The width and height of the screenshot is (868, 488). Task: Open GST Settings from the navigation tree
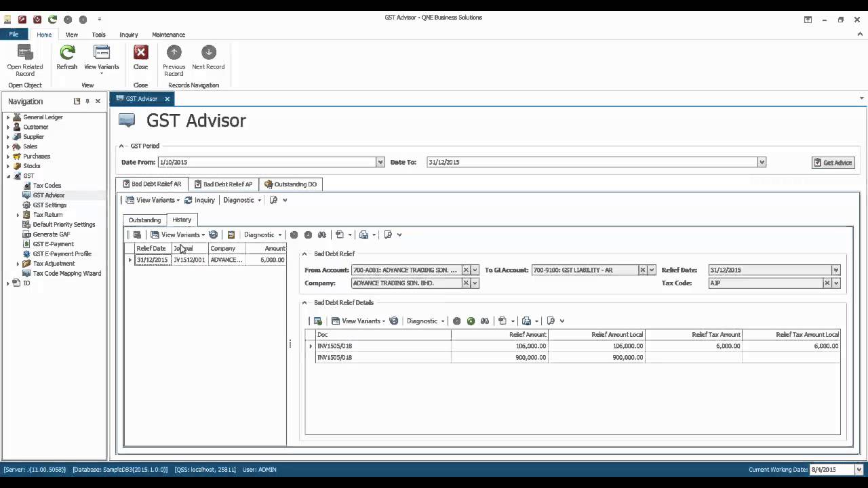pos(50,205)
